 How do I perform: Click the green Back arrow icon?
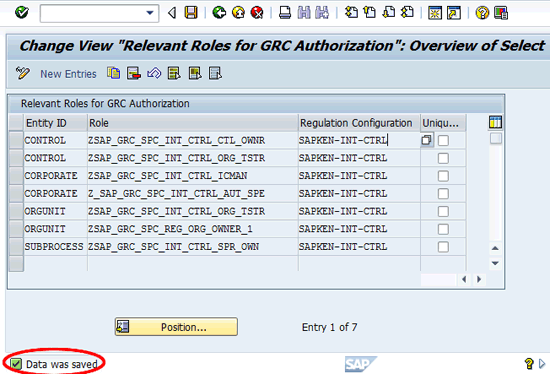point(219,13)
